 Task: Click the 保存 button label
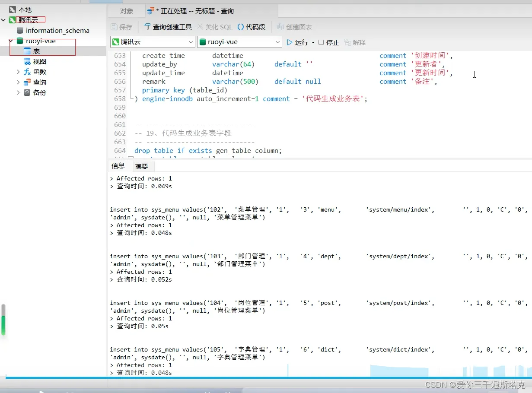point(126,27)
